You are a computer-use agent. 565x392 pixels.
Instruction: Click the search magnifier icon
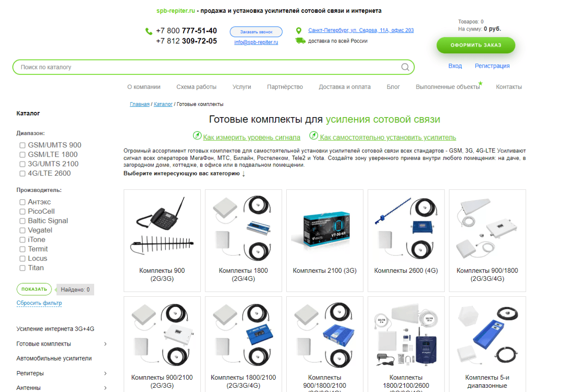(405, 67)
